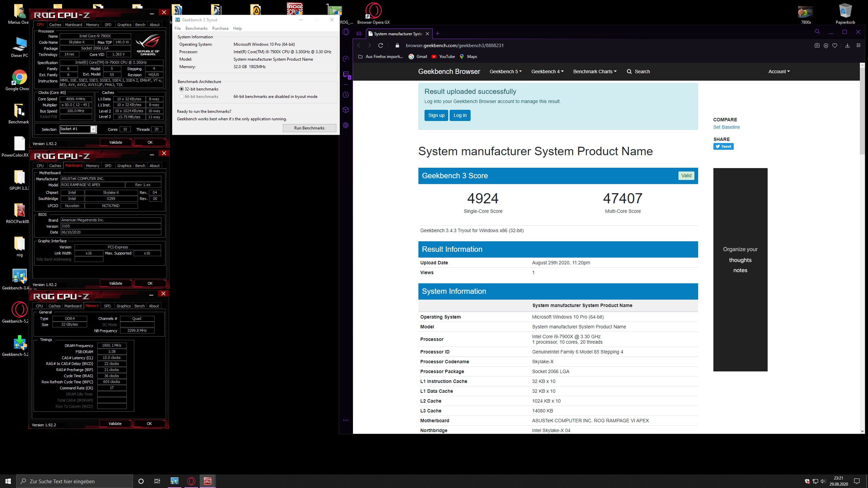868x488 pixels.
Task: Open History clock icon in sidebar
Action: coord(346,95)
